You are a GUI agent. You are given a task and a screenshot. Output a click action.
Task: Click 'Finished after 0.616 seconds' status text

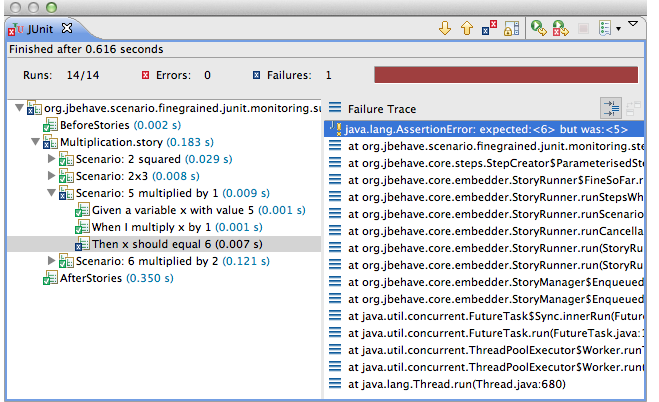point(86,49)
